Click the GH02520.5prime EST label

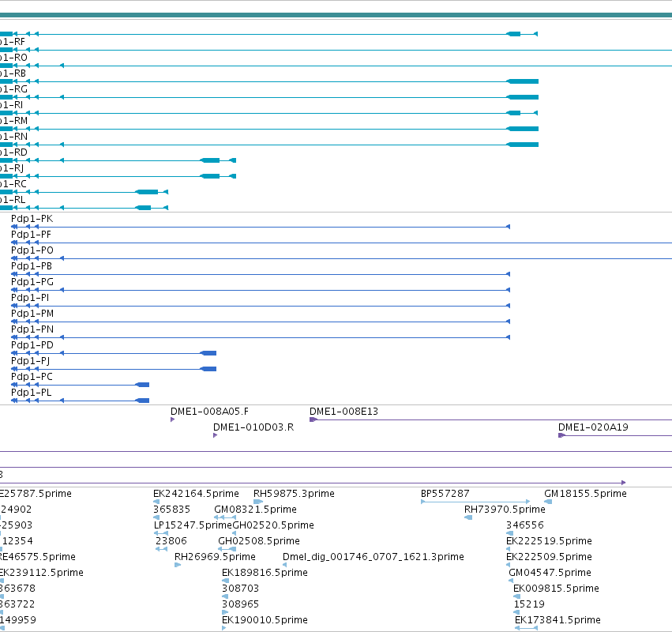[x=273, y=525]
